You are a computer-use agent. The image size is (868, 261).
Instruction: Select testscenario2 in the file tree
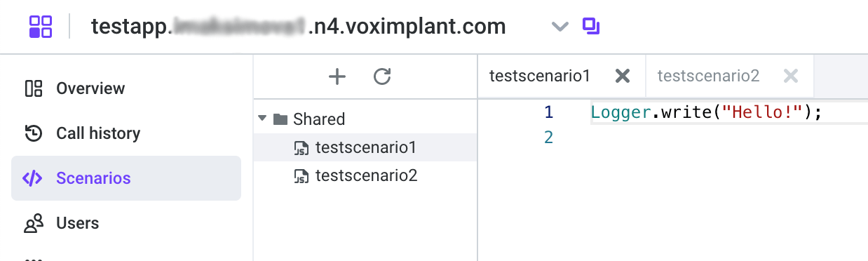point(365,175)
